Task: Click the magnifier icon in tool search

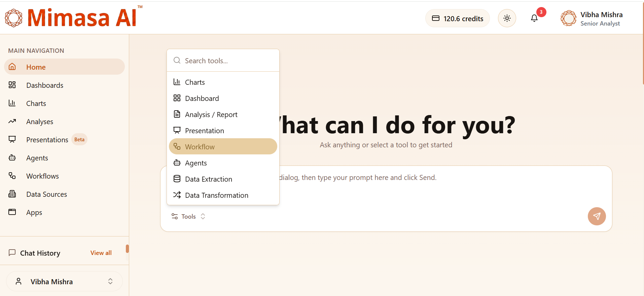Action: 177,61
